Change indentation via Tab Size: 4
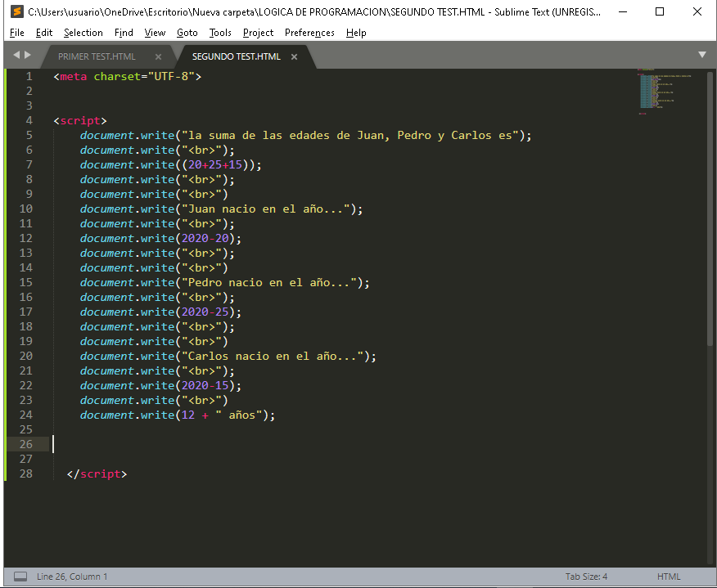717x588 pixels. [586, 577]
